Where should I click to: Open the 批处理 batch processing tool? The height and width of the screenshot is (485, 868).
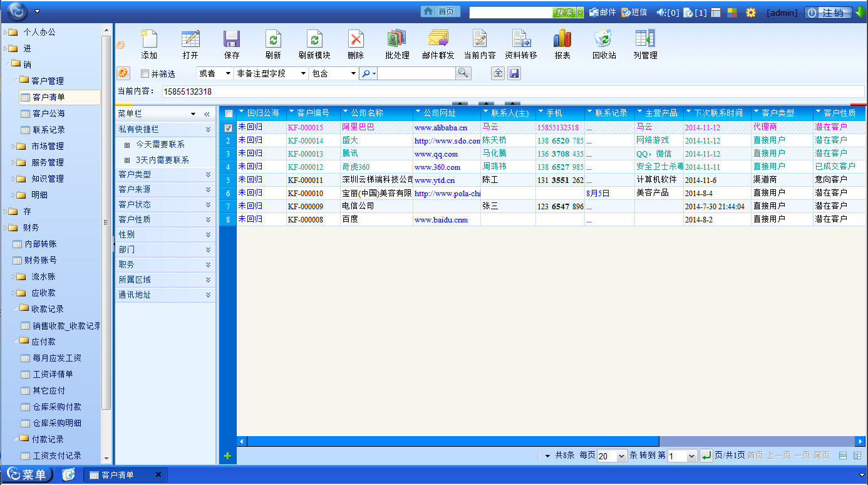pyautogui.click(x=397, y=39)
